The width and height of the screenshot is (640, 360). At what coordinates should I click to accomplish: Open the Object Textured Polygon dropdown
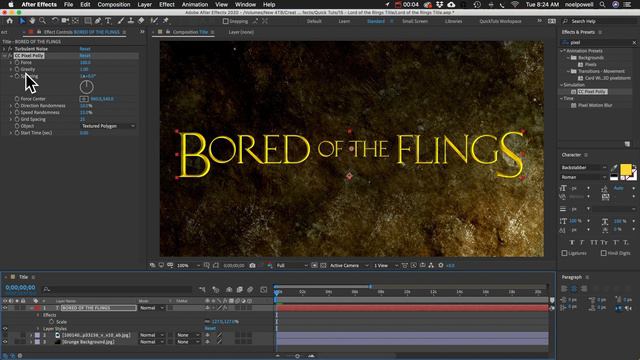coord(108,126)
